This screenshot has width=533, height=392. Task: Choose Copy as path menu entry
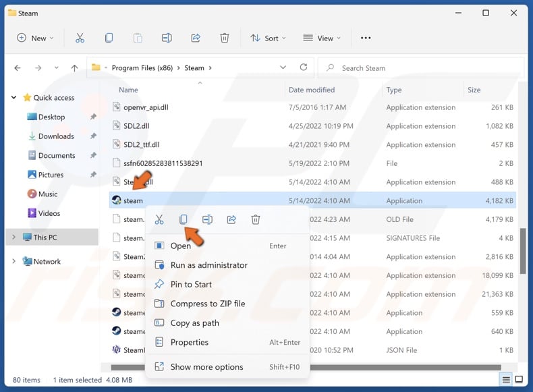pyautogui.click(x=194, y=323)
